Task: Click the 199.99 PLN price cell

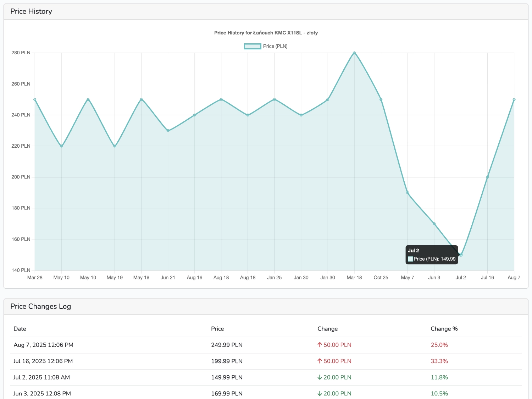Action: (x=227, y=361)
